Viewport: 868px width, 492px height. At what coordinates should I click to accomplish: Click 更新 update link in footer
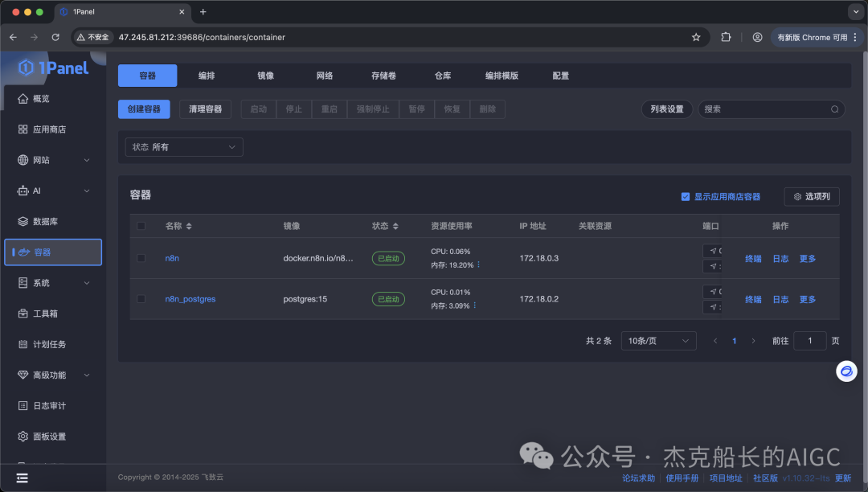click(x=844, y=478)
